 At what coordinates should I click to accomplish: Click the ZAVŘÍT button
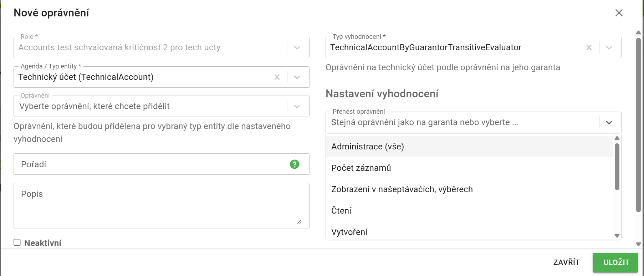566,262
